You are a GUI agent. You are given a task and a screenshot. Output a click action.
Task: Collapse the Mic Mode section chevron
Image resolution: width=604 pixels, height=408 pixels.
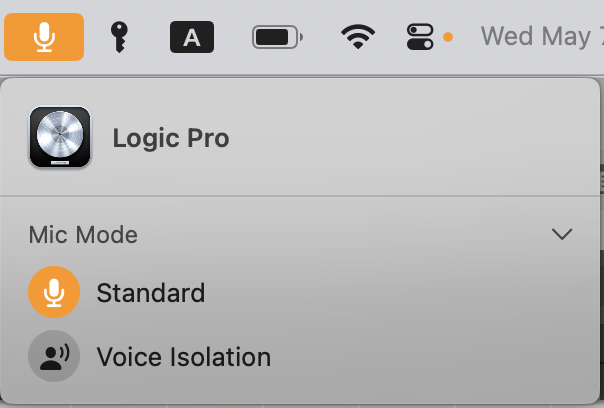point(562,234)
